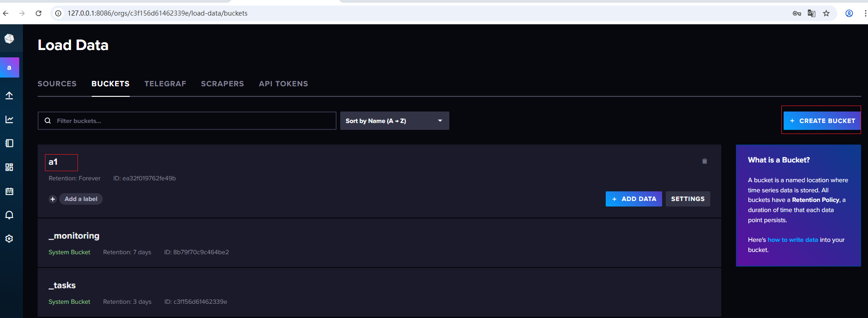
Task: Open the _tasks bucket
Action: [x=62, y=285]
